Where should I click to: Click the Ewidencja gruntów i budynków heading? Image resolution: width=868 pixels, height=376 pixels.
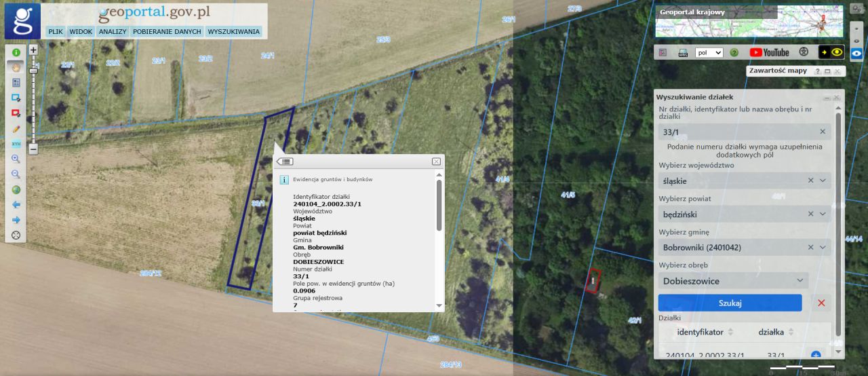click(x=332, y=179)
